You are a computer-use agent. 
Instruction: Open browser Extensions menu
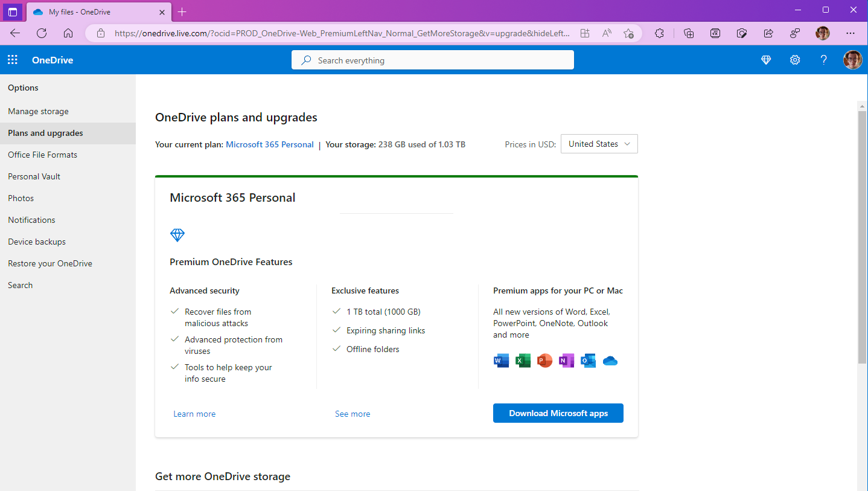(659, 33)
